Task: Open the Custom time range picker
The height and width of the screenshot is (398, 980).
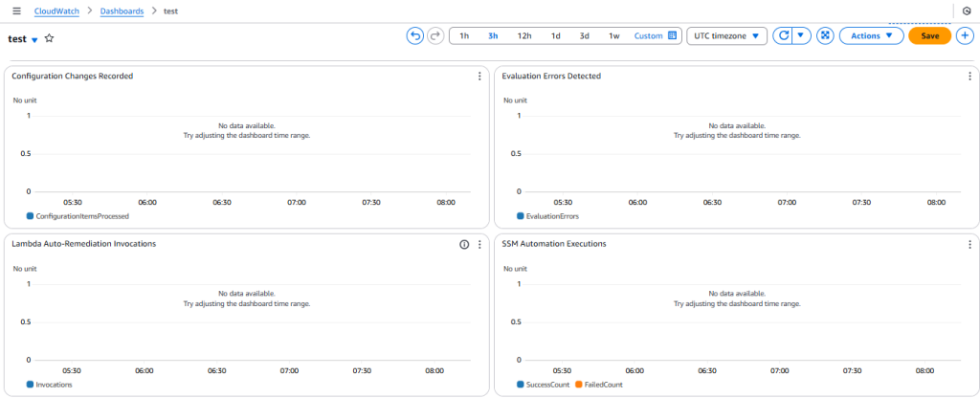Action: pyautogui.click(x=656, y=36)
